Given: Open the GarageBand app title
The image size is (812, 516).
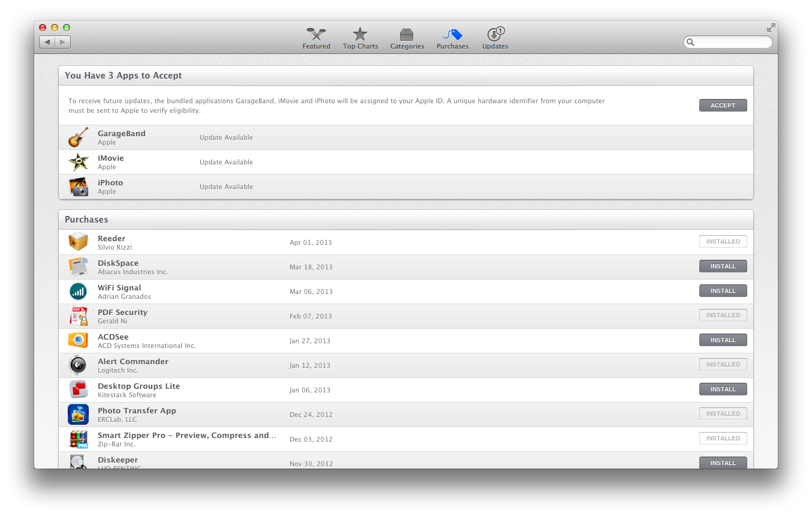Looking at the screenshot, I should (x=122, y=133).
